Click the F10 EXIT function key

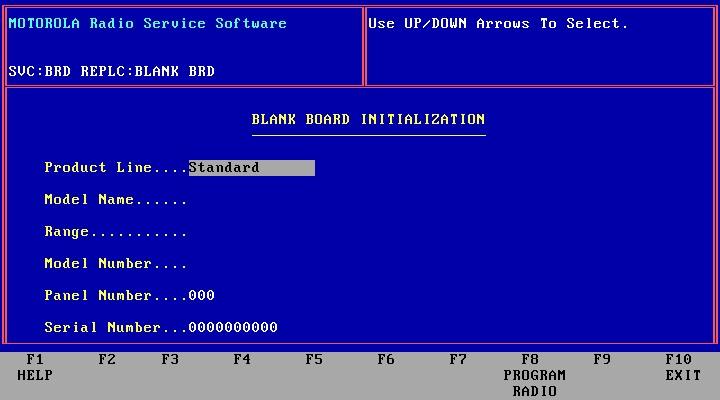(x=683, y=367)
